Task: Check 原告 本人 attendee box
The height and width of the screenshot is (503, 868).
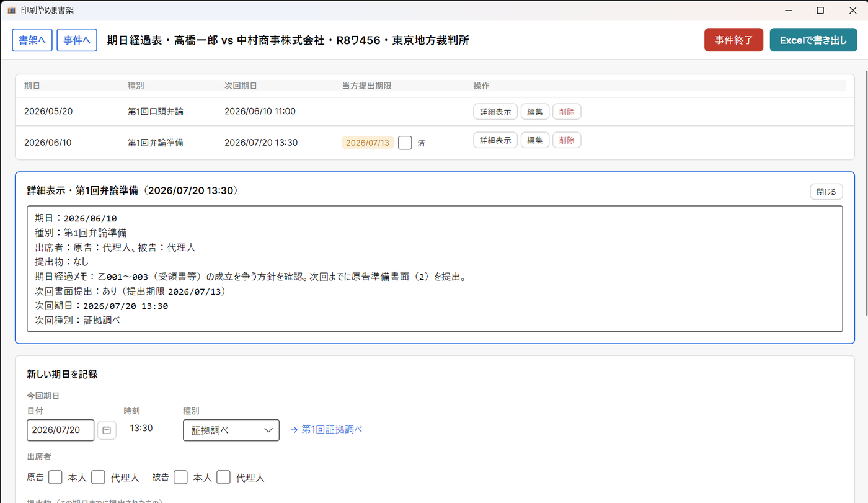Action: (55, 477)
